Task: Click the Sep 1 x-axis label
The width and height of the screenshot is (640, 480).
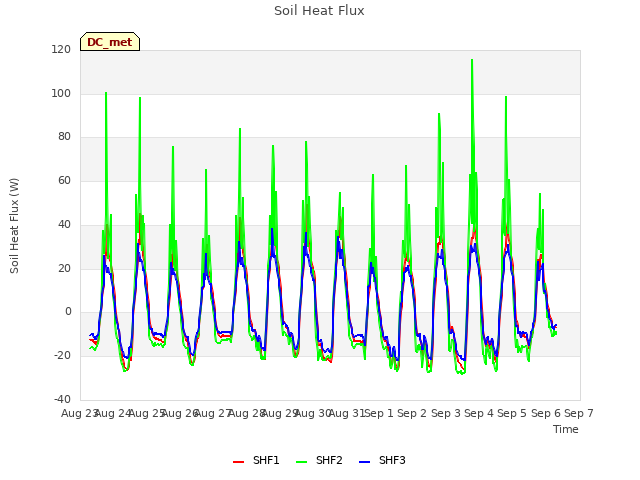Action: point(379,413)
